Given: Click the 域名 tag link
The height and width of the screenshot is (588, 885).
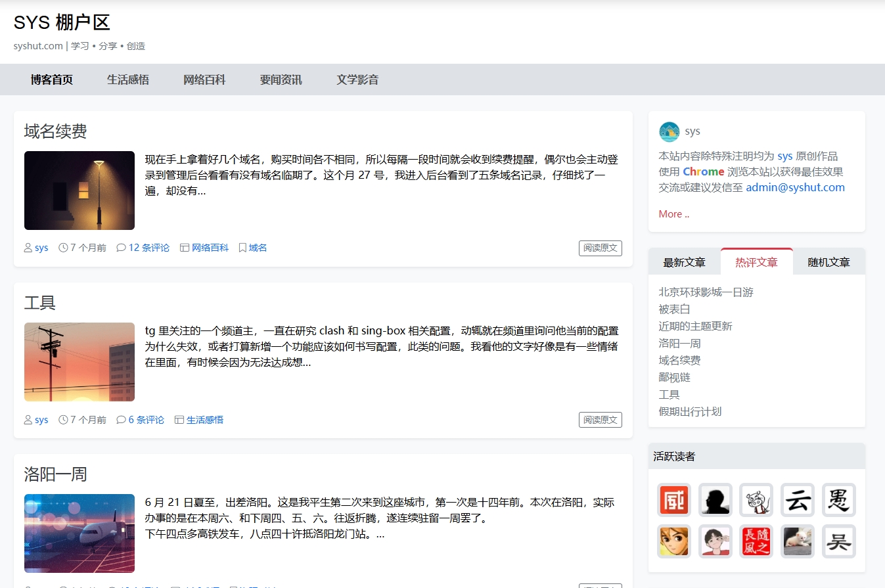Looking at the screenshot, I should (258, 247).
